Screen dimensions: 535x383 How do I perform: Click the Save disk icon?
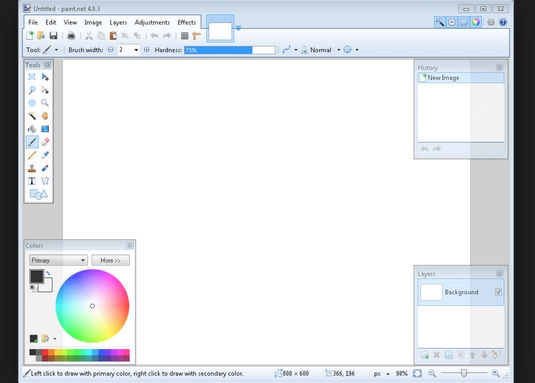click(53, 35)
